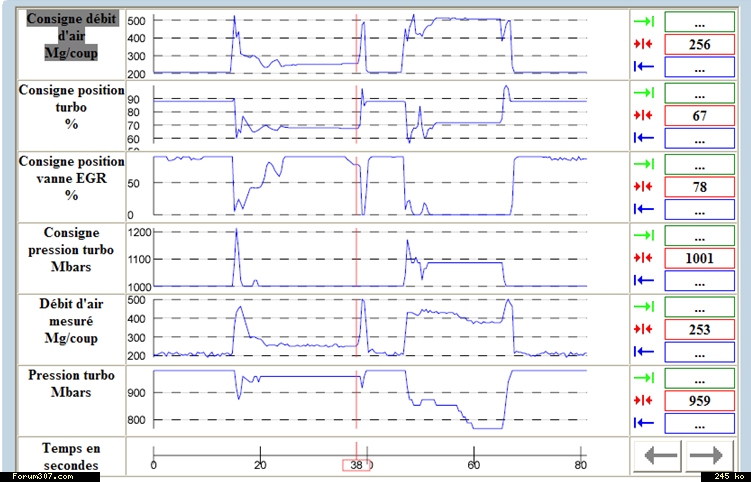Click green max value field for Consigne position turbo
This screenshot has width=751, height=482.
(699, 93)
